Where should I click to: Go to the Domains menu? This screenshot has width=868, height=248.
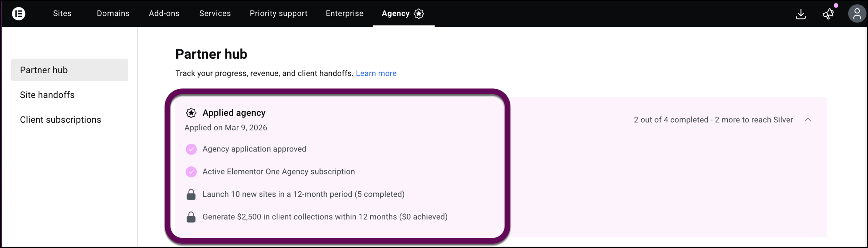tap(113, 14)
